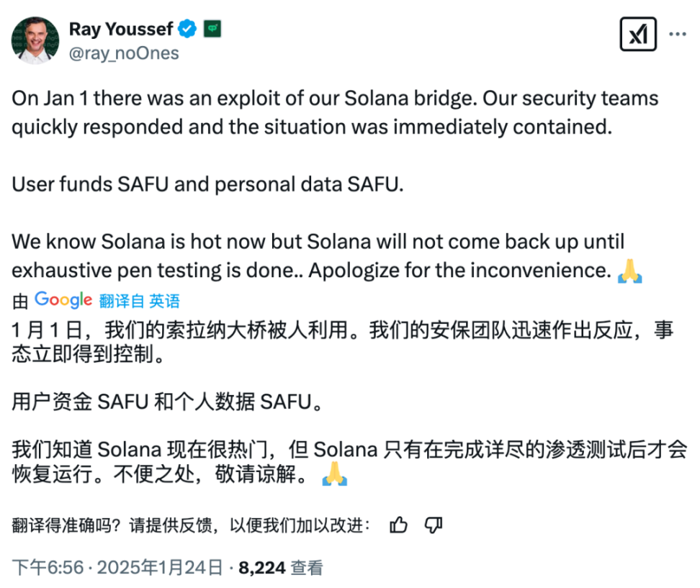This screenshot has height=588, width=700.
Task: Click the blue verified badge
Action: [189, 29]
